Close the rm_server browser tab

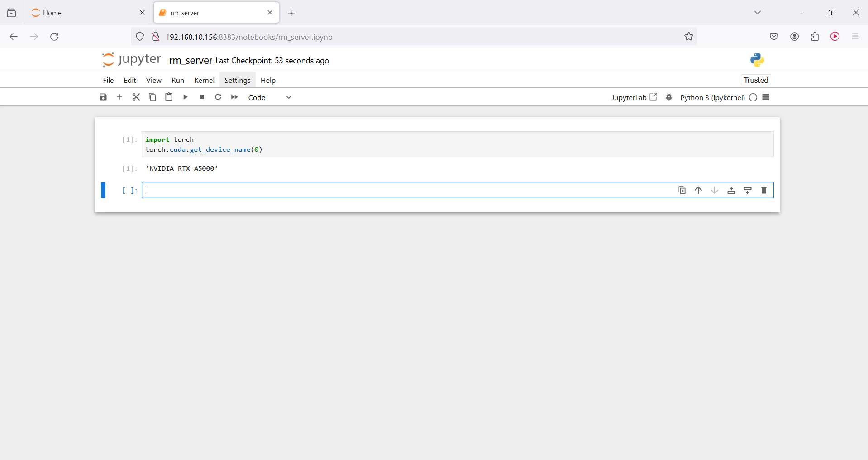(x=270, y=13)
